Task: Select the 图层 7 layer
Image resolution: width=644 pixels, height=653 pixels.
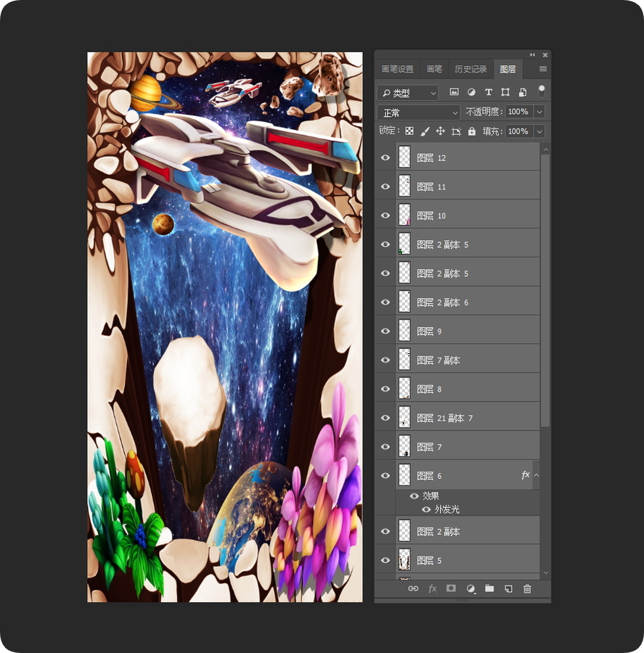Action: [468, 446]
